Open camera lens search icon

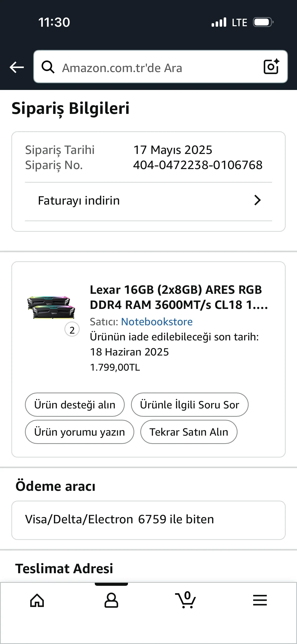click(271, 67)
